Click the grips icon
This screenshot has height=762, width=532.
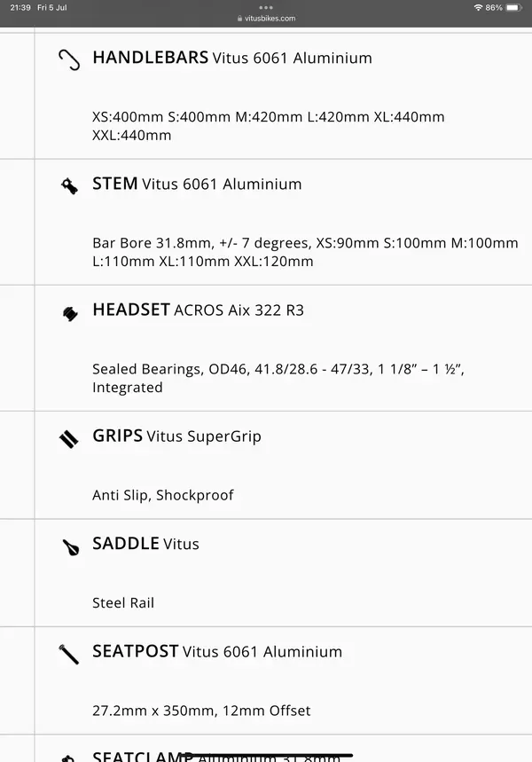(x=68, y=438)
